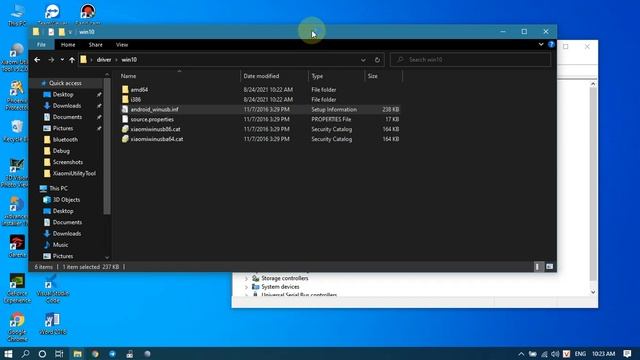Screen dimensions: 640x360
Task: Sort by Type column header
Action: [317, 76]
